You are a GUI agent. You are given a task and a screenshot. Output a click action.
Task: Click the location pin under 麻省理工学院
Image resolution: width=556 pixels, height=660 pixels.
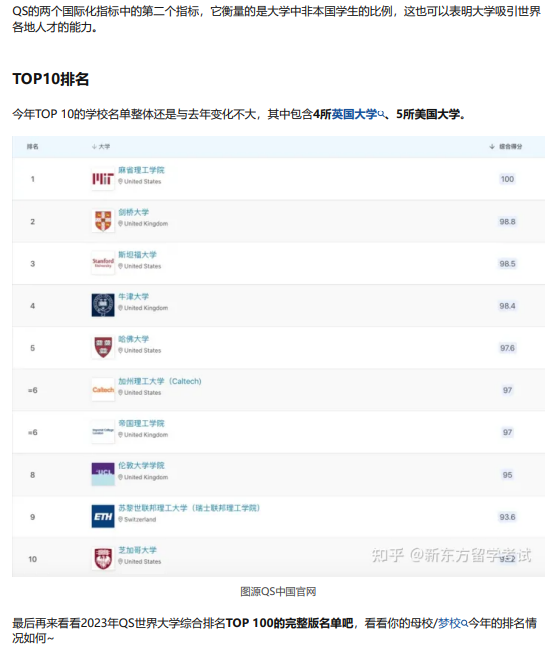tap(120, 181)
